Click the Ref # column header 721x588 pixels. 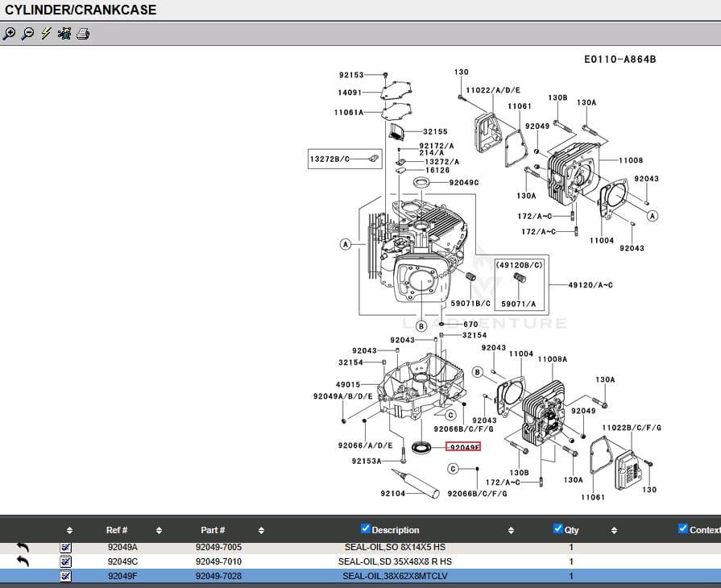117,530
